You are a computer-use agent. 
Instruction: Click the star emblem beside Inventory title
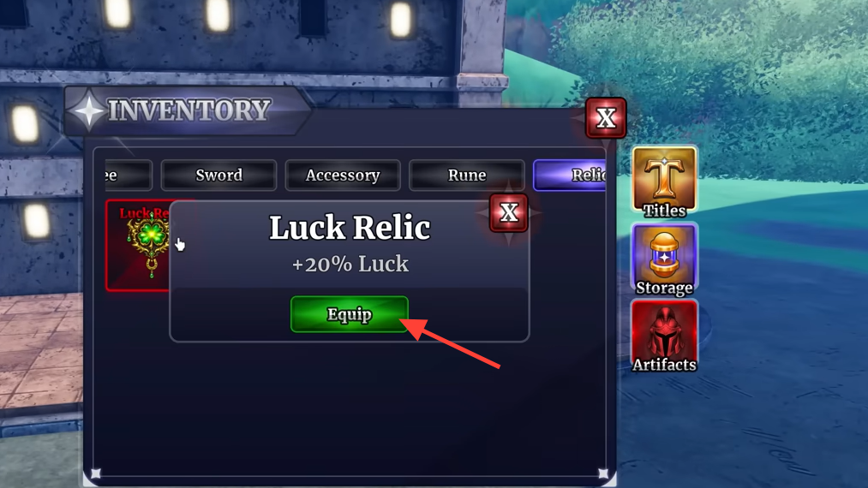(x=88, y=110)
